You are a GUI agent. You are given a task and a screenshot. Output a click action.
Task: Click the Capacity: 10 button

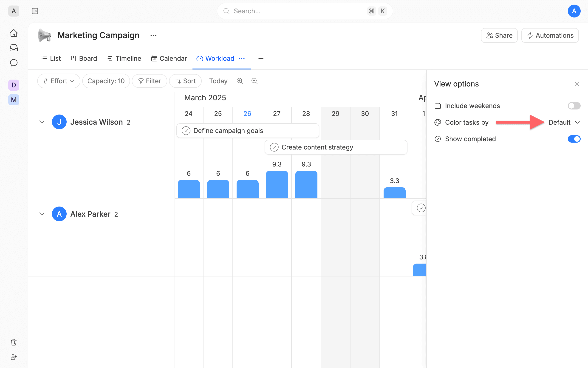106,81
